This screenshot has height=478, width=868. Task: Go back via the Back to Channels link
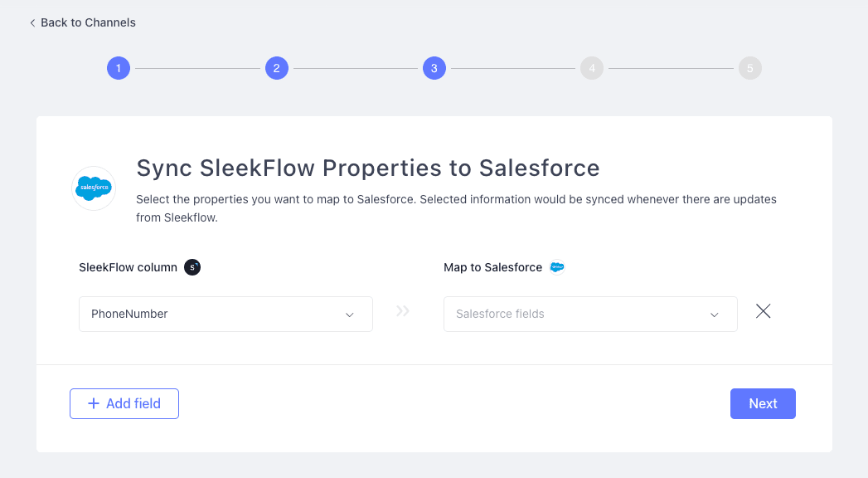(88, 22)
